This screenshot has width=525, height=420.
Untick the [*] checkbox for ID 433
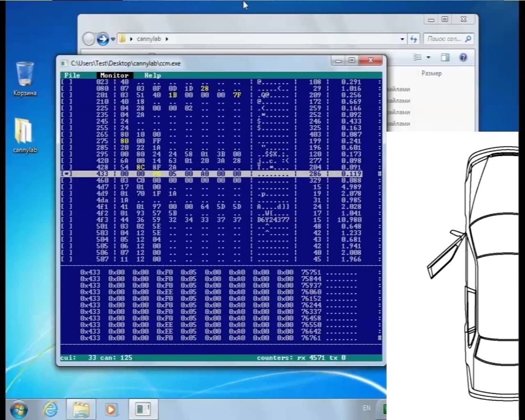click(x=66, y=174)
